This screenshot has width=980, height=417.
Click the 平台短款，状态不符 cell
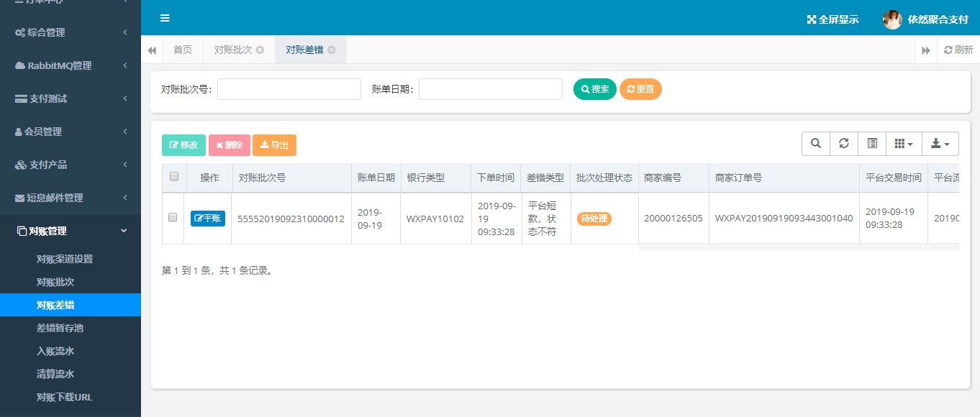546,219
